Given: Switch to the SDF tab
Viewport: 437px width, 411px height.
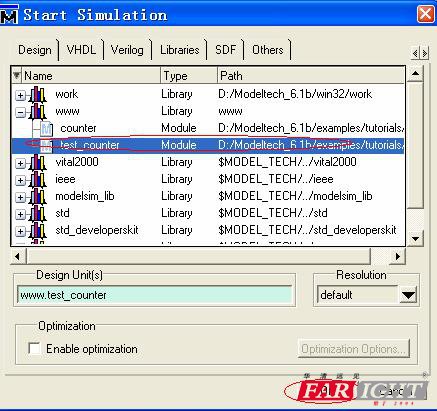Looking at the screenshot, I should (225, 50).
